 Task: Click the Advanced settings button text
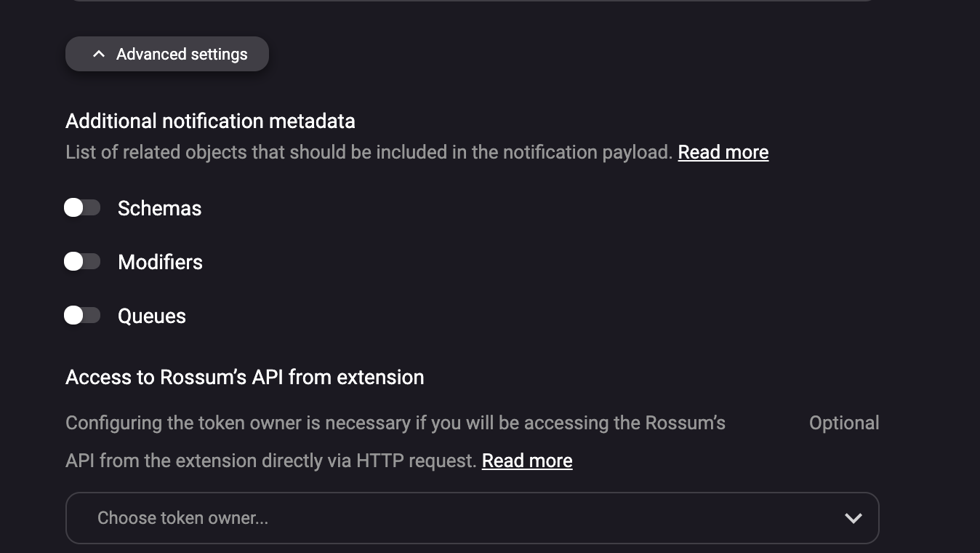[182, 55]
